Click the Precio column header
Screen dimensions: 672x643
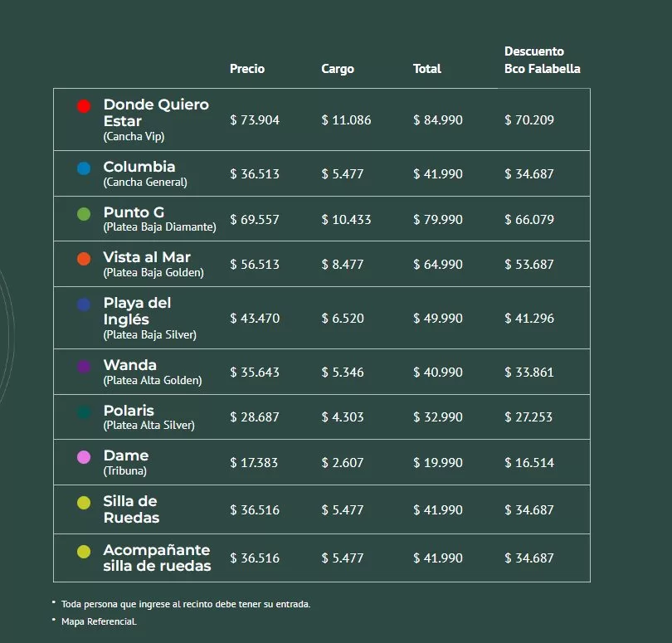coord(247,69)
